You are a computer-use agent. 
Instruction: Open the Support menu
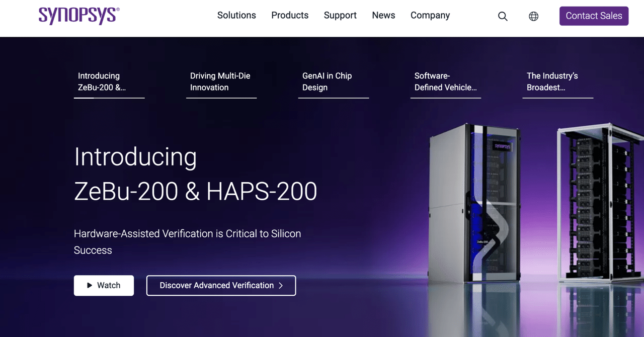pos(340,15)
